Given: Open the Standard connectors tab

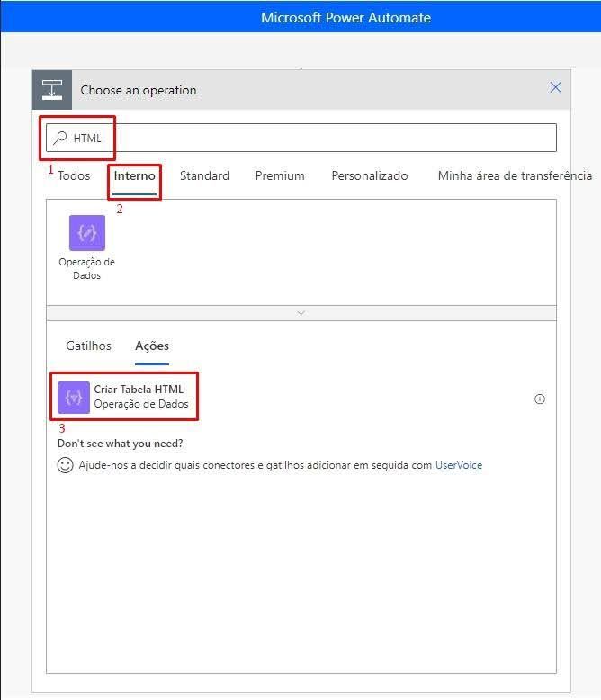Looking at the screenshot, I should click(204, 175).
